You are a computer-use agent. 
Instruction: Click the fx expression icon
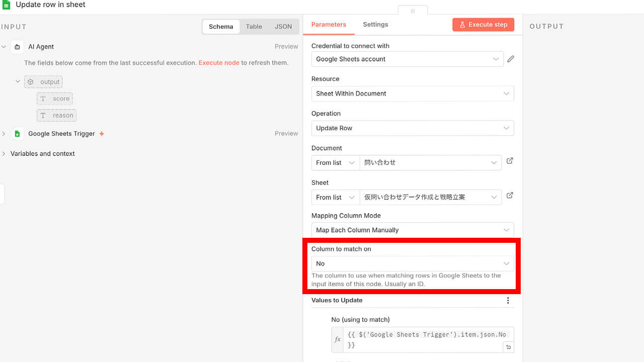pyautogui.click(x=338, y=339)
